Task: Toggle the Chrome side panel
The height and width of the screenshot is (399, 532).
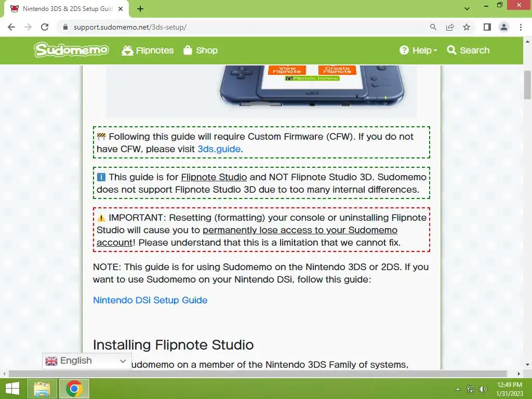Action: (487, 27)
